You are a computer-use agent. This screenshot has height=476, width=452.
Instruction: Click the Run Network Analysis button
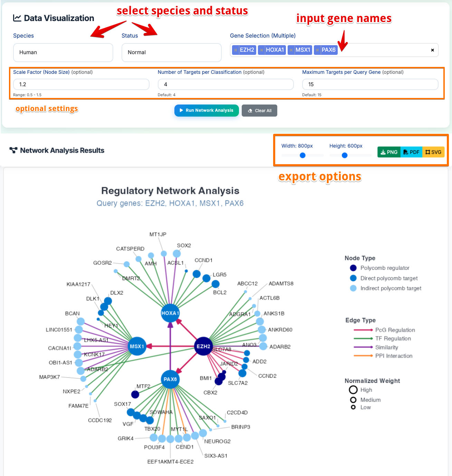[206, 110]
